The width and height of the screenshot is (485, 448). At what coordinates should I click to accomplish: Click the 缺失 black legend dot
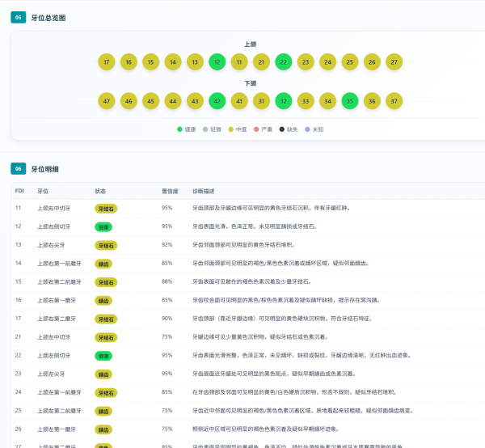282,129
